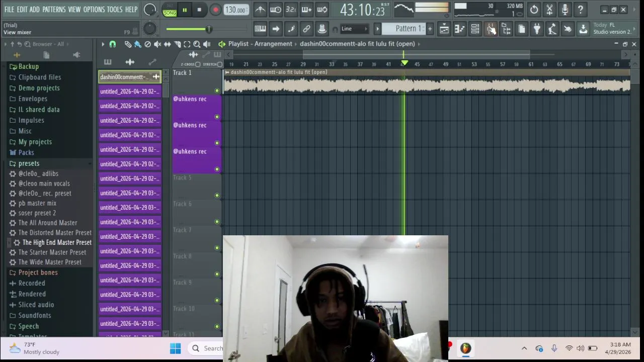Toggle the Z-CROSS checkbox
Screen dimensions: 644x362
tap(198, 64)
